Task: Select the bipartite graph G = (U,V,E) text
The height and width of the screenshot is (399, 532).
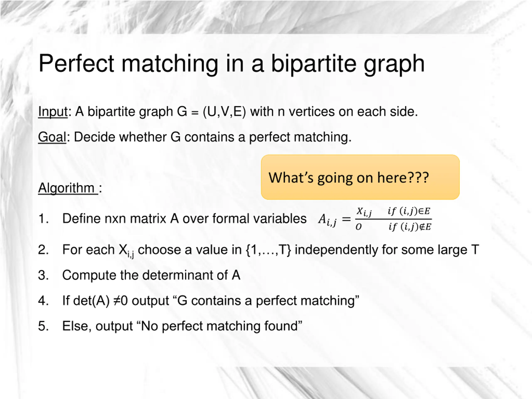Action: tap(212, 112)
